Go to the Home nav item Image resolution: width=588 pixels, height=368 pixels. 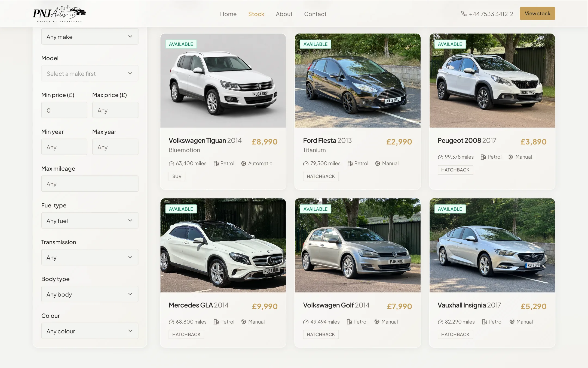click(228, 14)
